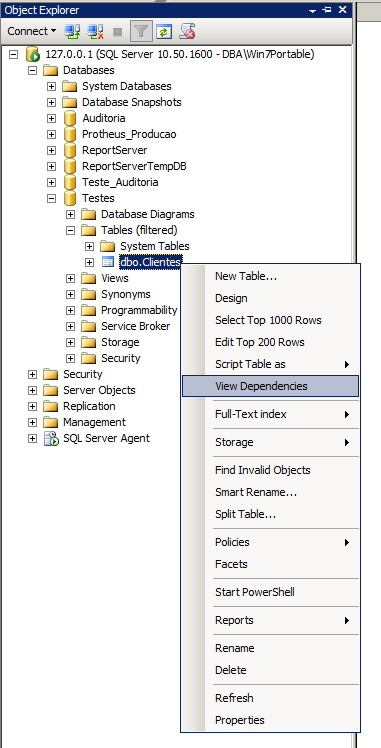The width and height of the screenshot is (381, 748).
Task: Open the Policies submenu
Action: (270, 542)
